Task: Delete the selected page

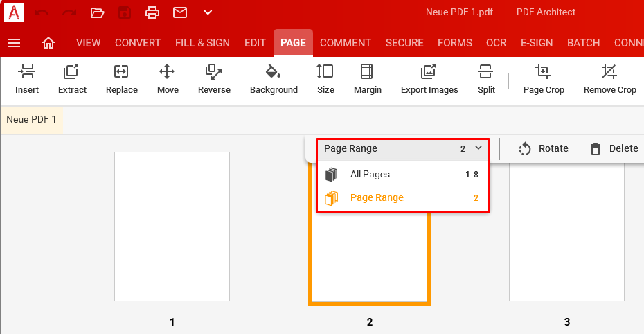Action: (614, 149)
